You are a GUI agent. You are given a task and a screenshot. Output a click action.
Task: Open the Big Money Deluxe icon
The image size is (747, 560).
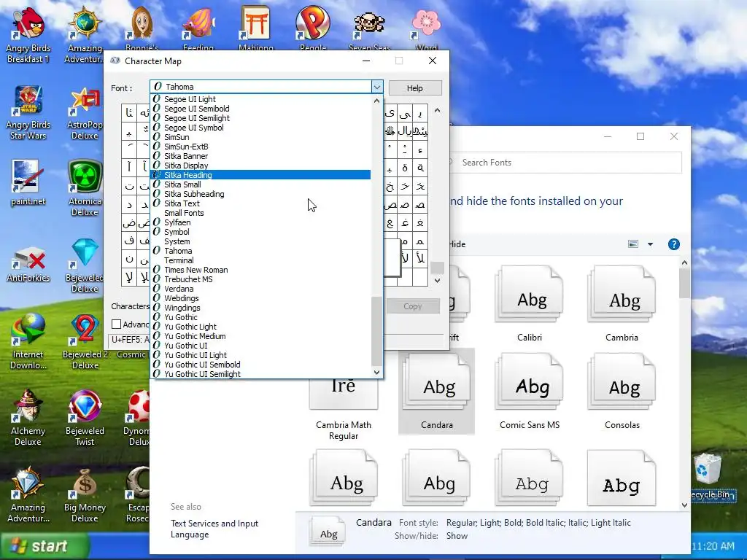pos(85,495)
